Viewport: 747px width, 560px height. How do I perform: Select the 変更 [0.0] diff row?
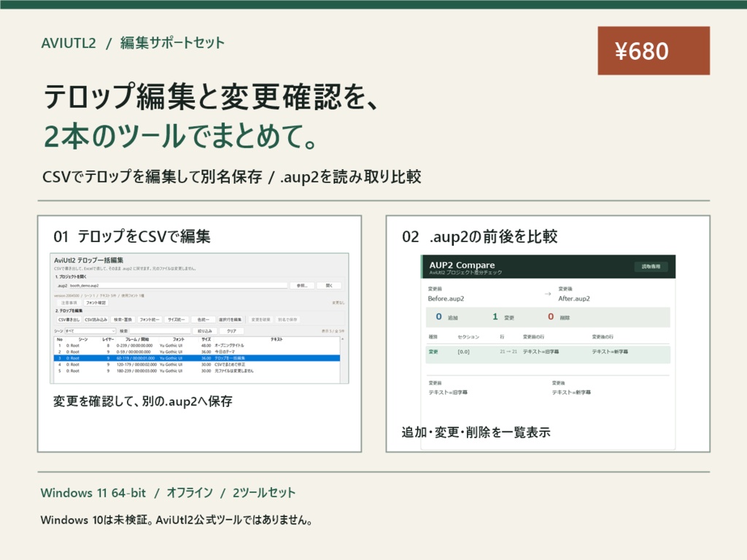548,354
